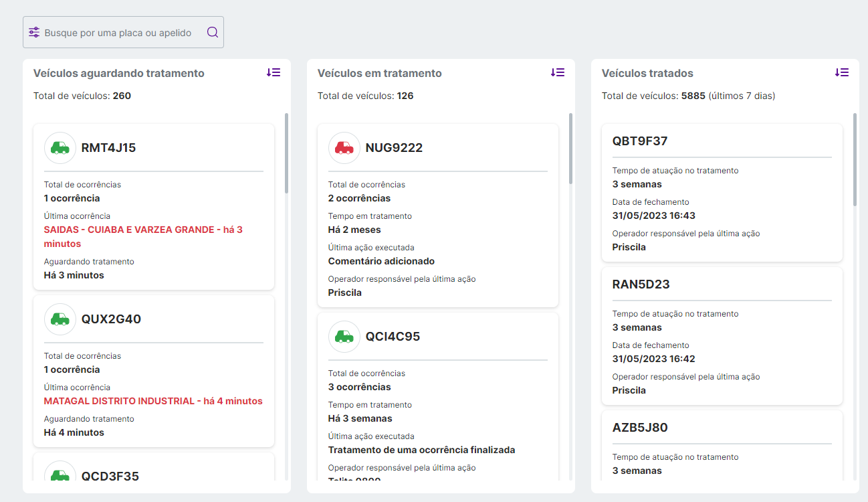
Task: Select '3 semanas' on RAN5D23 card
Action: [637, 327]
